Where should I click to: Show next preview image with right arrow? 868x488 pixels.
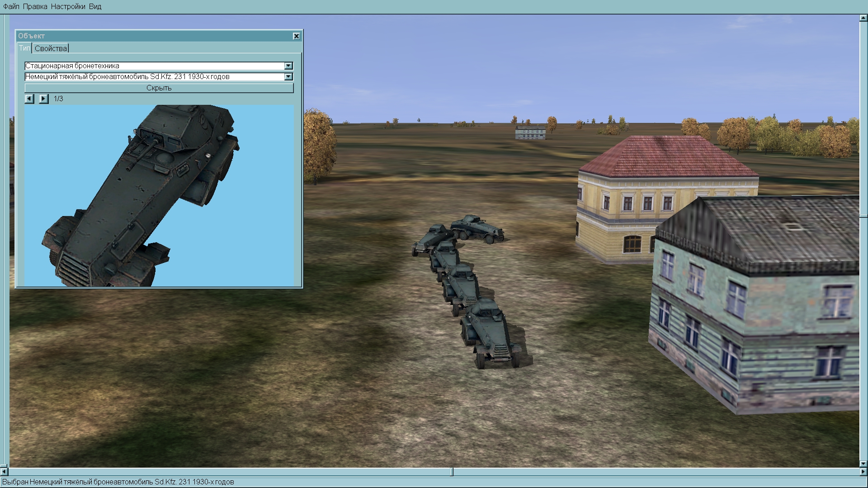point(43,99)
